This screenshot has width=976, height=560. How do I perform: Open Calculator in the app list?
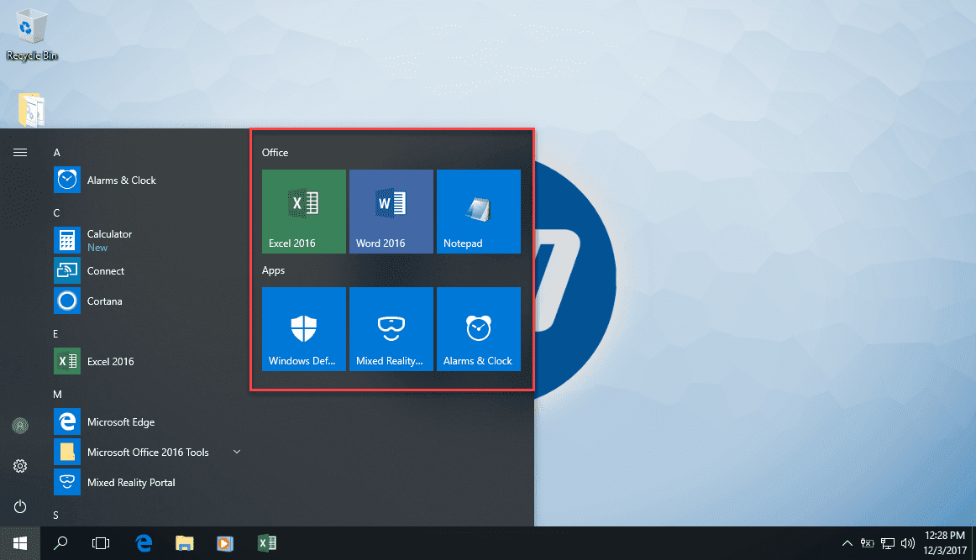(148, 240)
